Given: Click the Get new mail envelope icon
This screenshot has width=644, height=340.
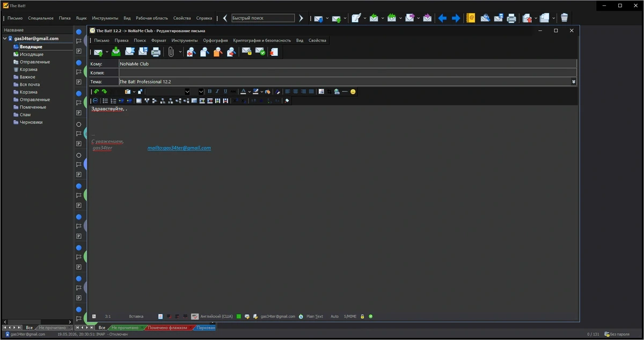Looking at the screenshot, I should coord(318,18).
